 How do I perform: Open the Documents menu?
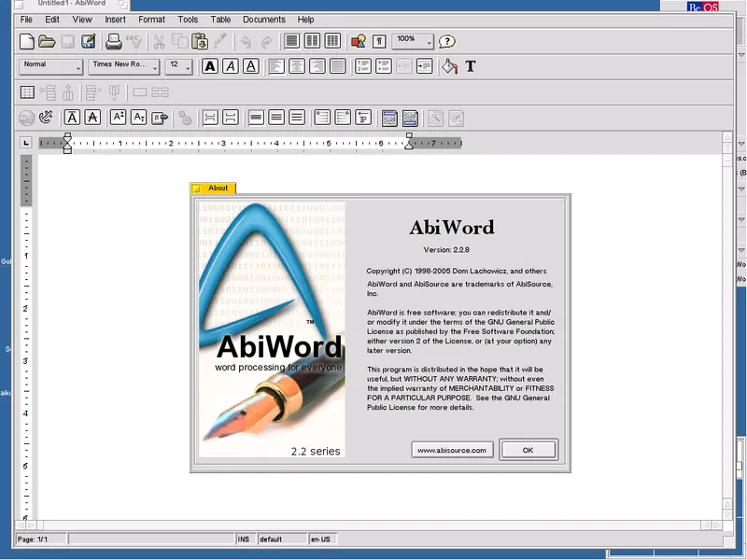coord(264,20)
